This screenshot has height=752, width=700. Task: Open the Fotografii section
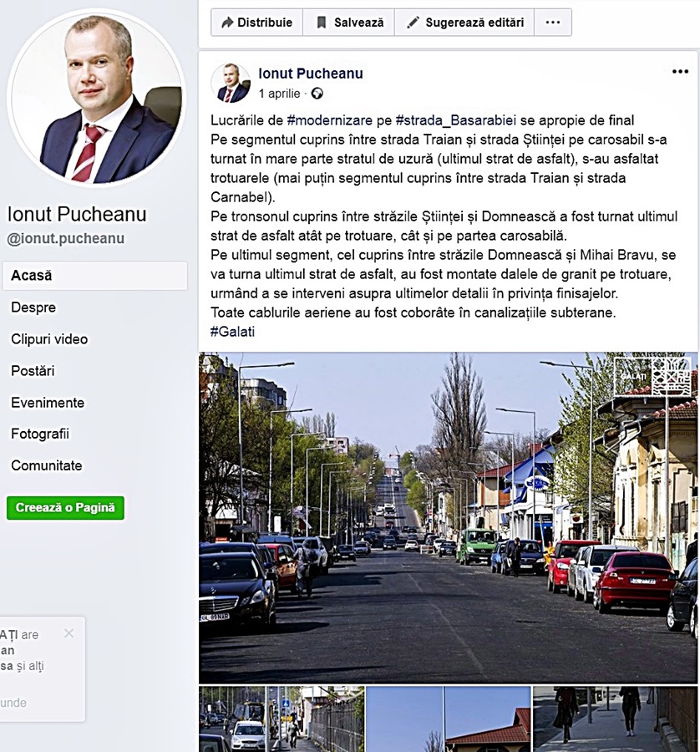point(40,434)
